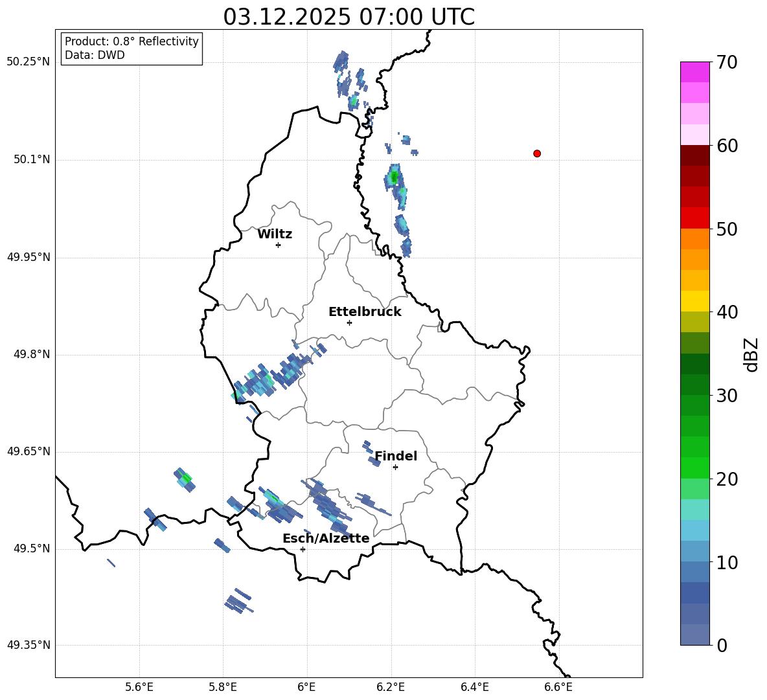Screen dimensions: 767x700
Task: Click the 30 tick on the colorbar
Action: pos(727,396)
